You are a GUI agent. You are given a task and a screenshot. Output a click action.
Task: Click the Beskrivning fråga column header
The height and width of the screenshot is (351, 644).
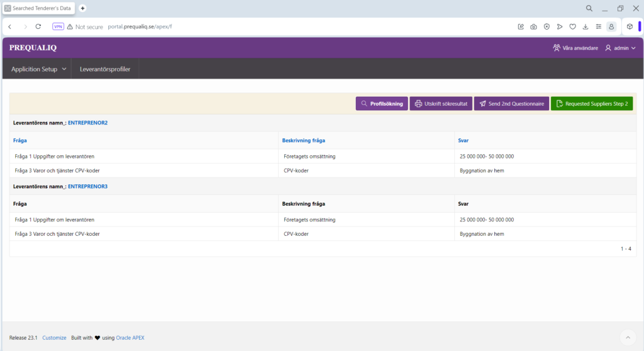click(x=303, y=140)
